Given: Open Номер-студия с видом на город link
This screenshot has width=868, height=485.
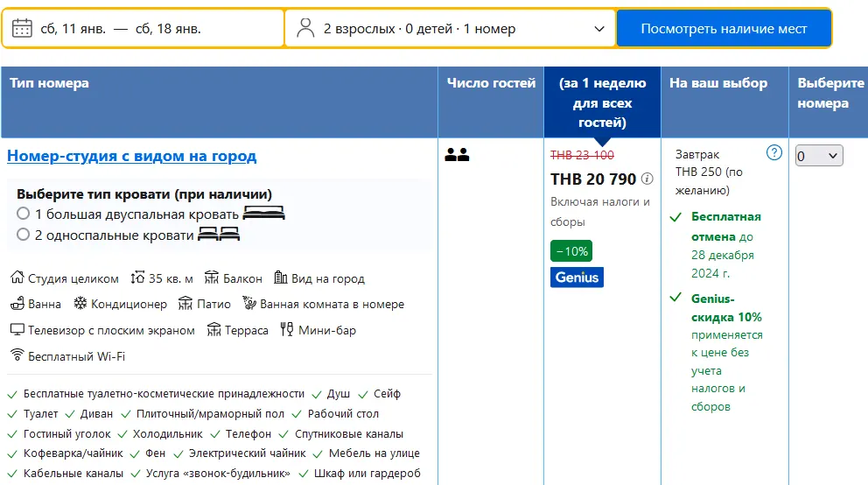Looking at the screenshot, I should point(131,156).
